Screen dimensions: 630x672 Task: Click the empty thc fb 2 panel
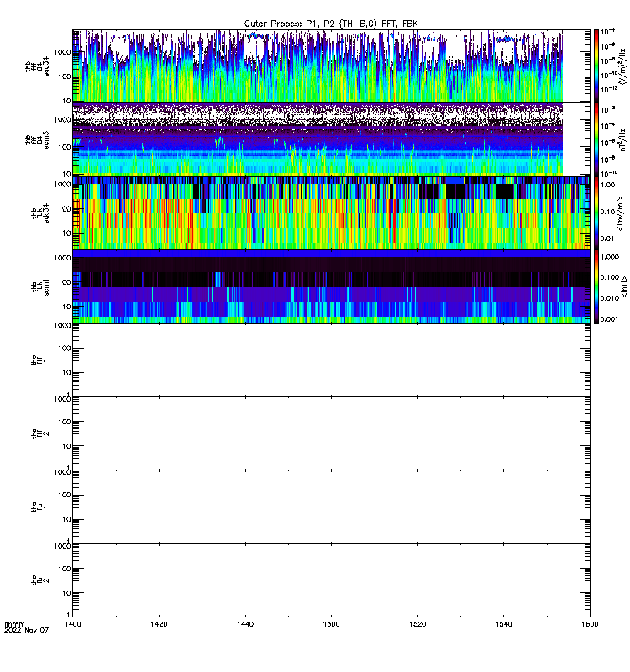pos(331,580)
